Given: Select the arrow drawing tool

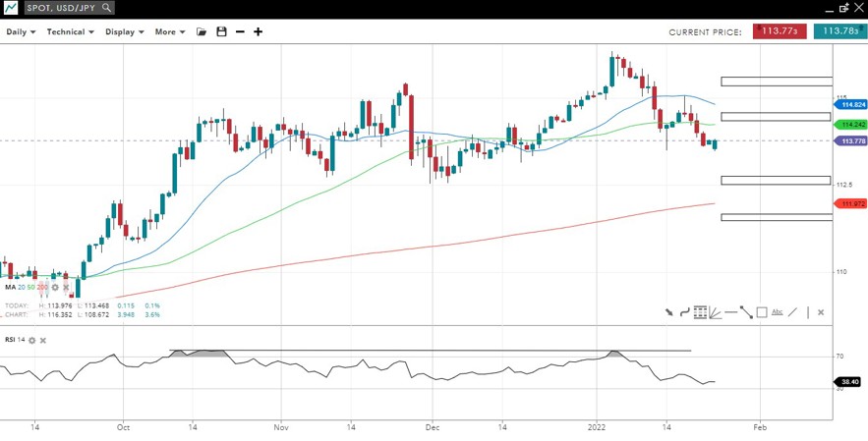Looking at the screenshot, I should [669, 312].
